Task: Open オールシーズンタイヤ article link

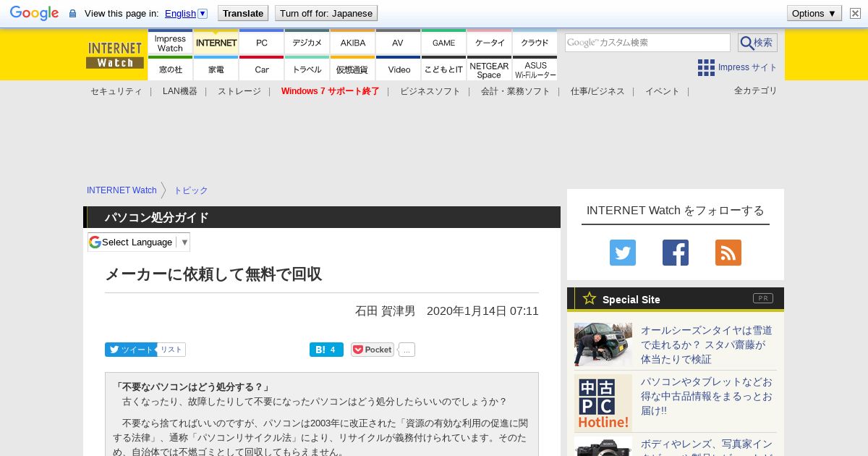Action: (x=707, y=345)
